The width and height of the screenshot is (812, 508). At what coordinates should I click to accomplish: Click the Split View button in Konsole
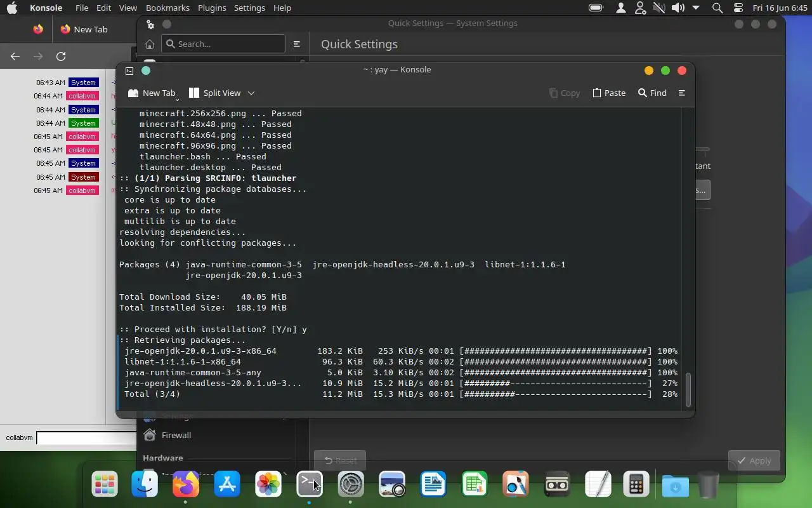215,93
